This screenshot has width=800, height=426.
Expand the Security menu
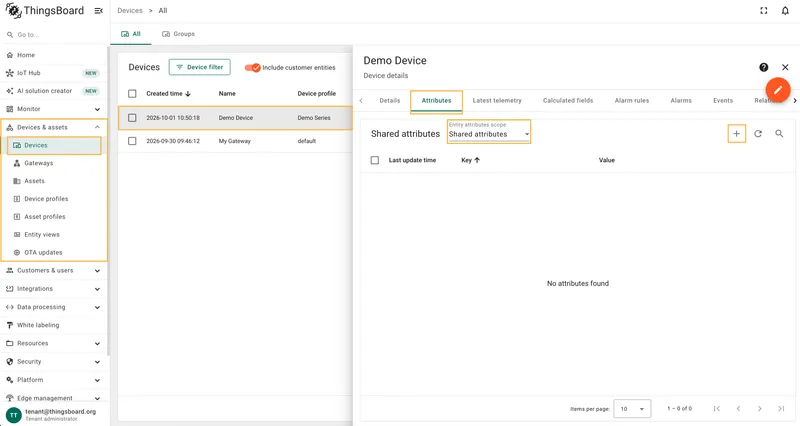[55, 362]
